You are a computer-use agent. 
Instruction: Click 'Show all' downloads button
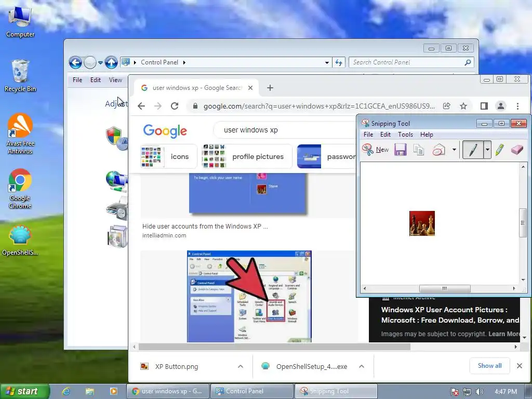coord(489,366)
